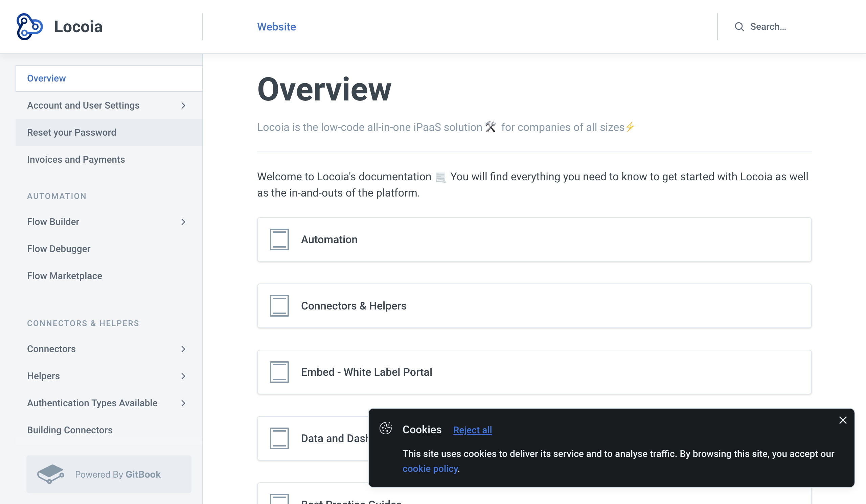The height and width of the screenshot is (504, 866).
Task: Open Reset your Password page
Action: pyautogui.click(x=109, y=133)
